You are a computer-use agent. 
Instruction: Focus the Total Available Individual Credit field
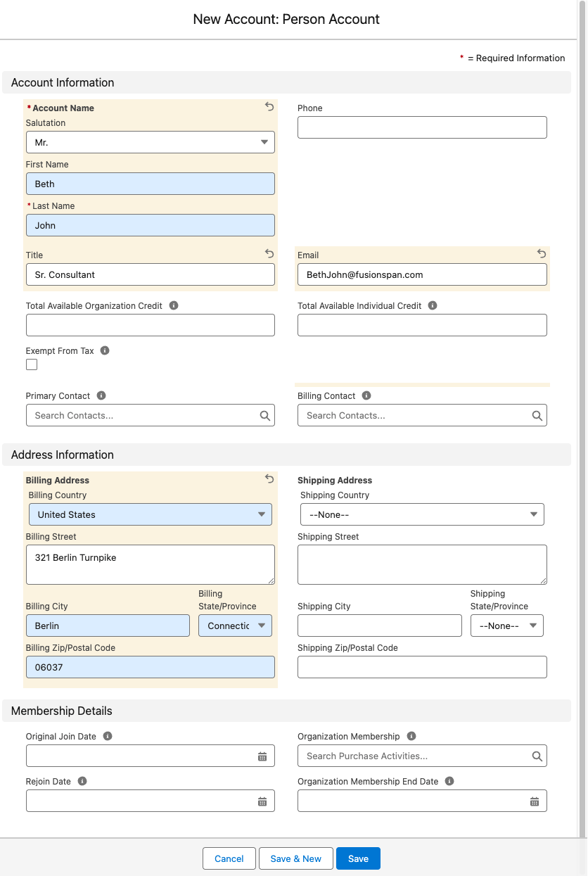tap(422, 325)
